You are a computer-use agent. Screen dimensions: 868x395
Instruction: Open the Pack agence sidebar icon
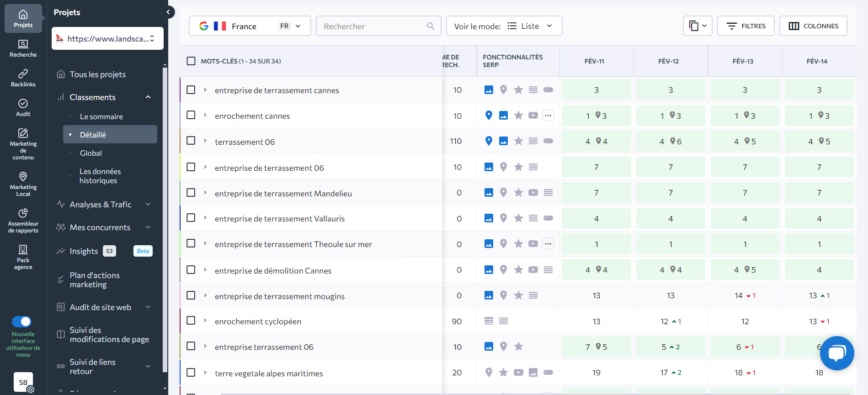point(23,257)
